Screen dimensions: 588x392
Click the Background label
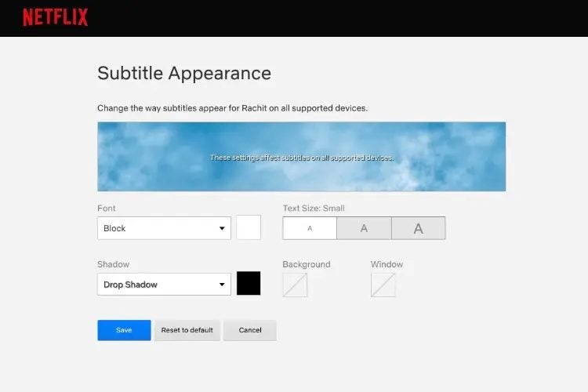pos(307,264)
